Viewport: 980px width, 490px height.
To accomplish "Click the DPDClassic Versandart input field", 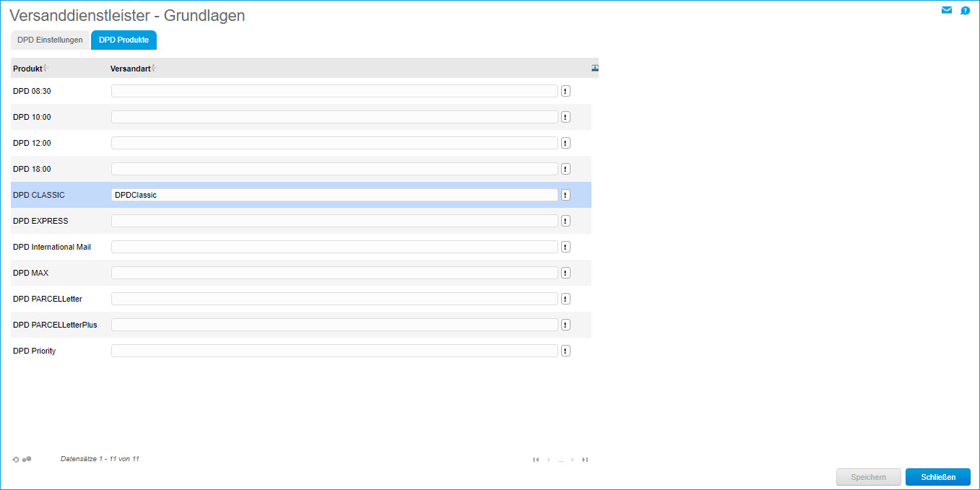I will (334, 195).
